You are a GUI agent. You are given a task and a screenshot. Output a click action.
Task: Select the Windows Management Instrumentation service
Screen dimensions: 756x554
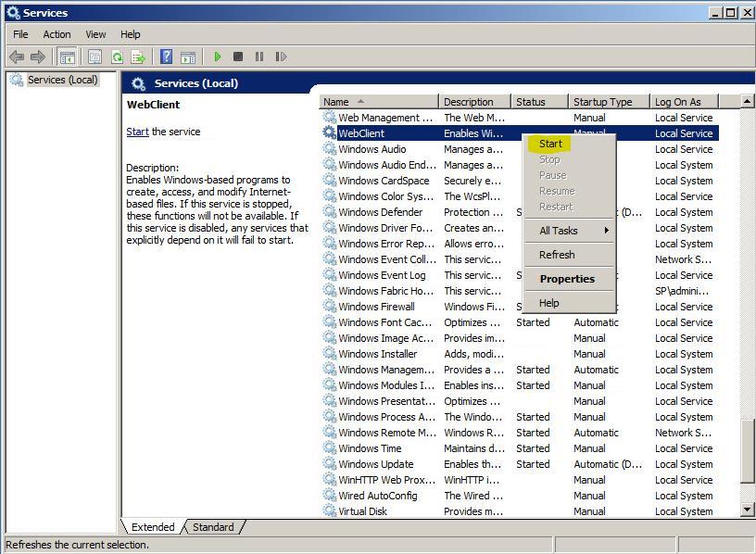point(519,370)
